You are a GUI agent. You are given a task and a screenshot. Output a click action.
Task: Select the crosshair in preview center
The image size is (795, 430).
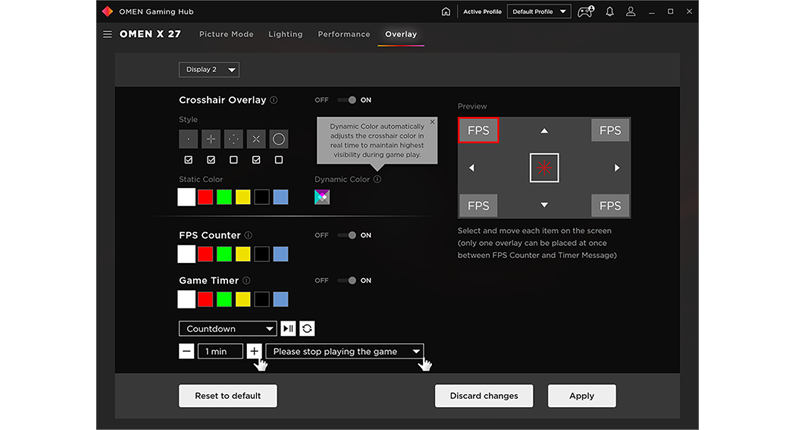(x=544, y=168)
